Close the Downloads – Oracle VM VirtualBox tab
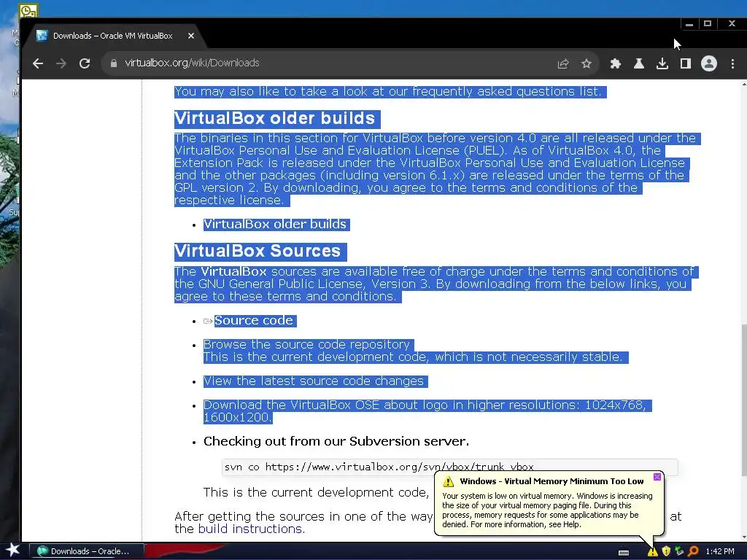747x560 pixels. (191, 36)
